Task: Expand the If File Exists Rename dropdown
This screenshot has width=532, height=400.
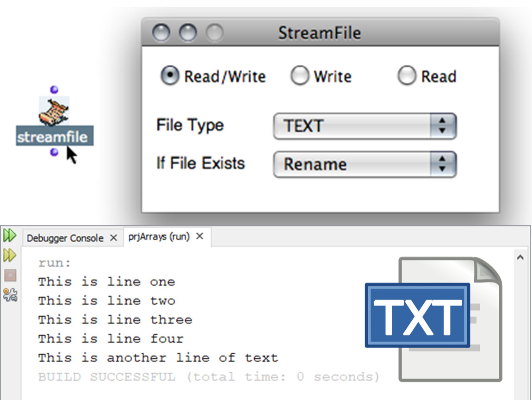Action: 365,164
